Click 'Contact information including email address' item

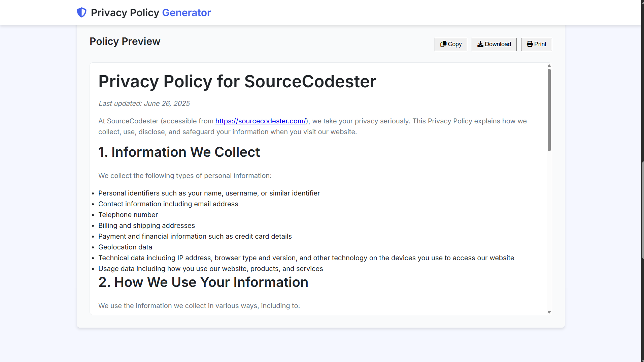point(168,204)
